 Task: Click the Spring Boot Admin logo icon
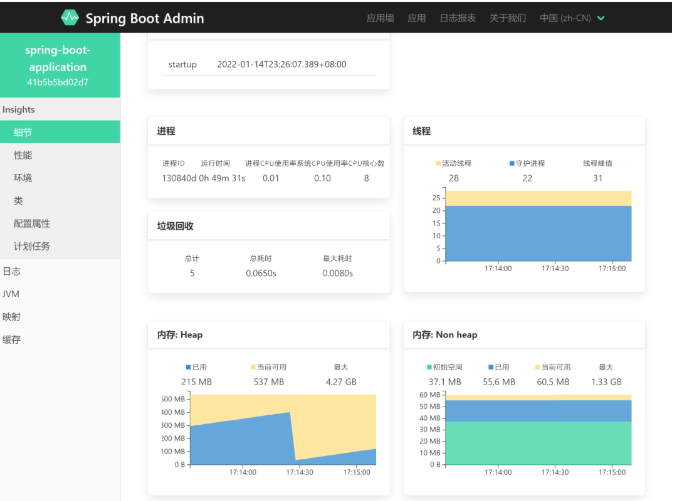point(70,18)
